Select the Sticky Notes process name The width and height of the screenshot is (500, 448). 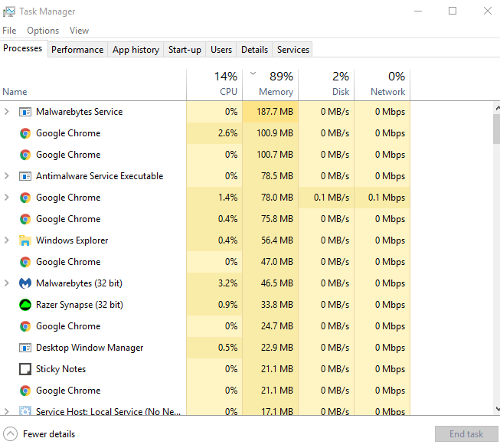(61, 369)
